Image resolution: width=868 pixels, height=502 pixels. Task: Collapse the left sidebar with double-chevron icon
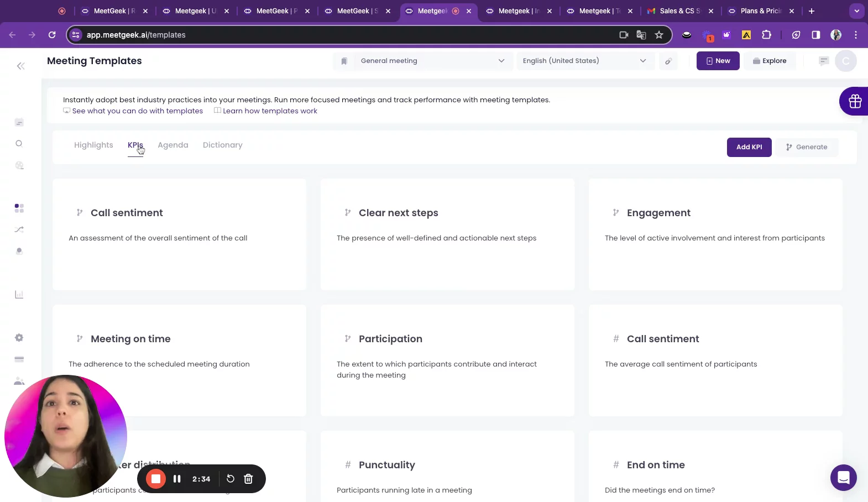pyautogui.click(x=20, y=66)
